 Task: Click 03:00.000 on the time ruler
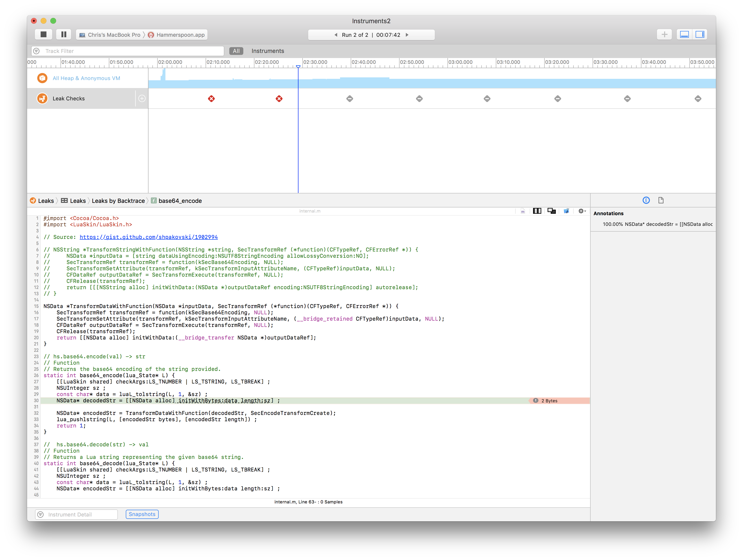(461, 62)
